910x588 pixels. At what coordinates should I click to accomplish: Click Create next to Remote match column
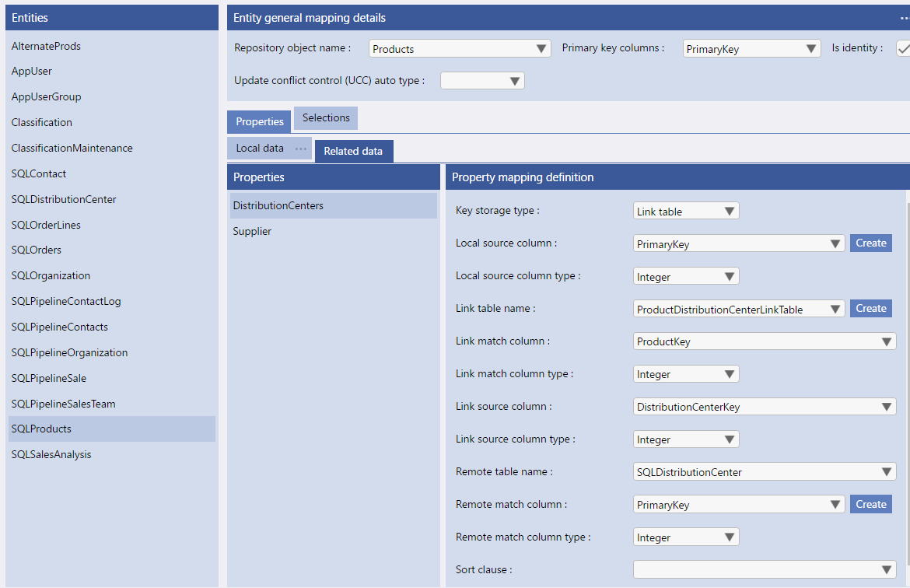(870, 505)
